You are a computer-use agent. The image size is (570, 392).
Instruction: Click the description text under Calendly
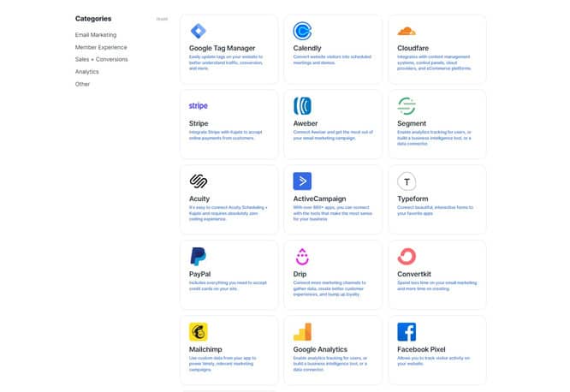(332, 60)
